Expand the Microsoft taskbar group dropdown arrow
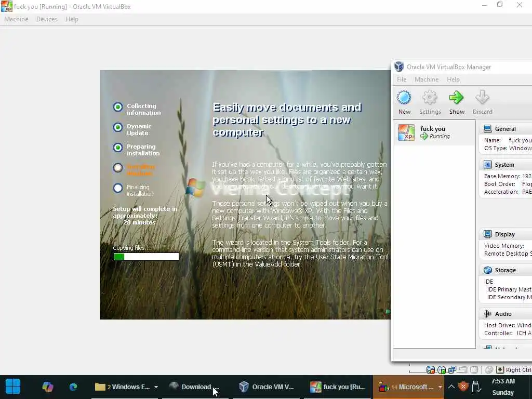This screenshot has width=532, height=399. 440,387
